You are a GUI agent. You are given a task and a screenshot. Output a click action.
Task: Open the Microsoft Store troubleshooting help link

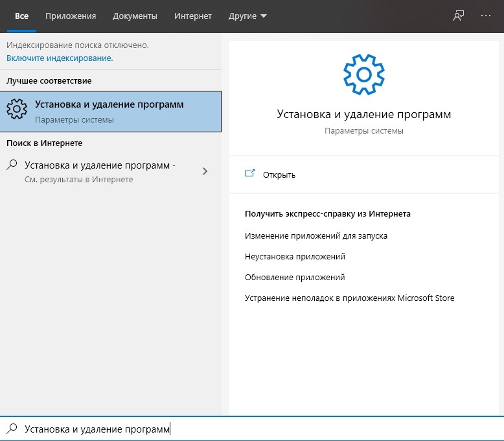pyautogui.click(x=349, y=298)
